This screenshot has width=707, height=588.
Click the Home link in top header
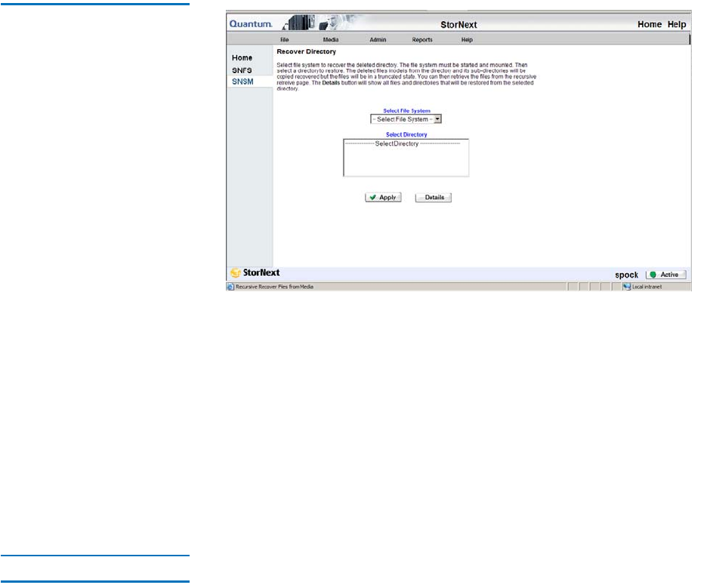(650, 24)
